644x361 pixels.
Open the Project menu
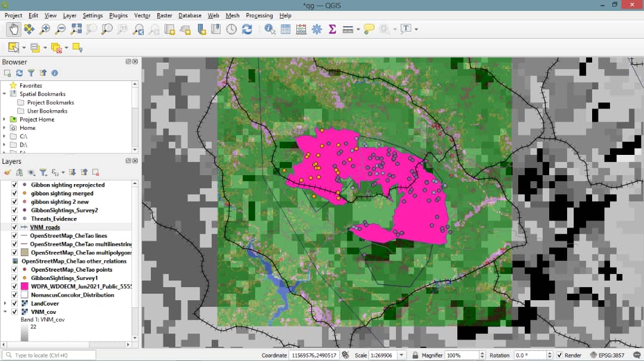click(x=13, y=15)
